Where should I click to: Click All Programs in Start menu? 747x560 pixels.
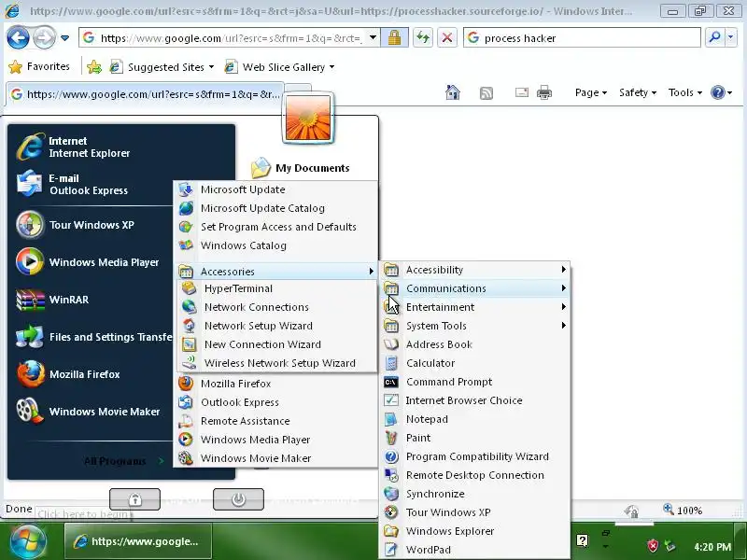(123, 461)
